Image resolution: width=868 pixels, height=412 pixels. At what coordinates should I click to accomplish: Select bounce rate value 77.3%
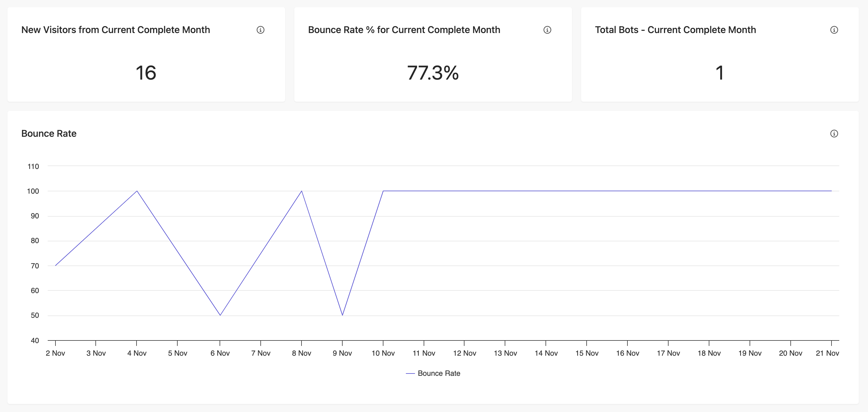pos(433,73)
